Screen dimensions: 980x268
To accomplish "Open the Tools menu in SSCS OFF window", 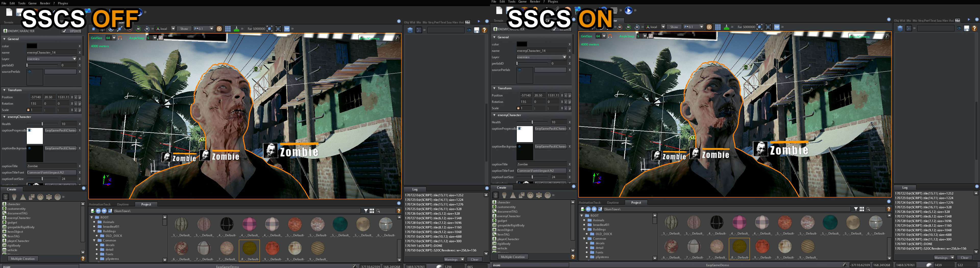I will point(22,3).
